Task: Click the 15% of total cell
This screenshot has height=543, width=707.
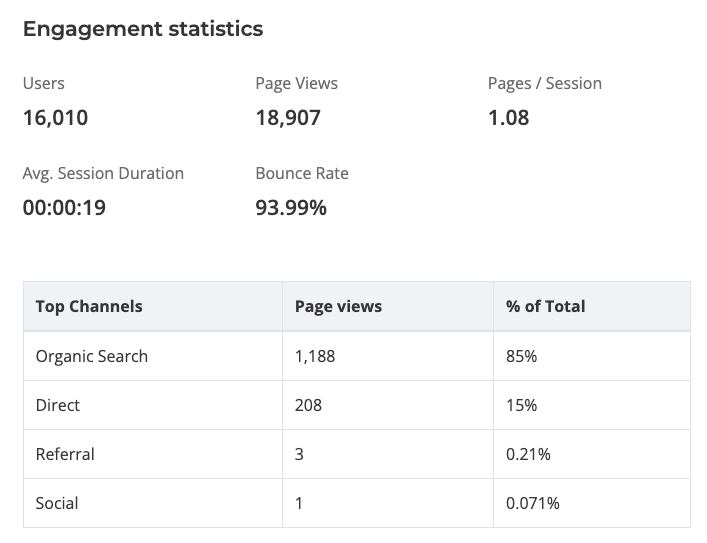Action: click(x=521, y=405)
